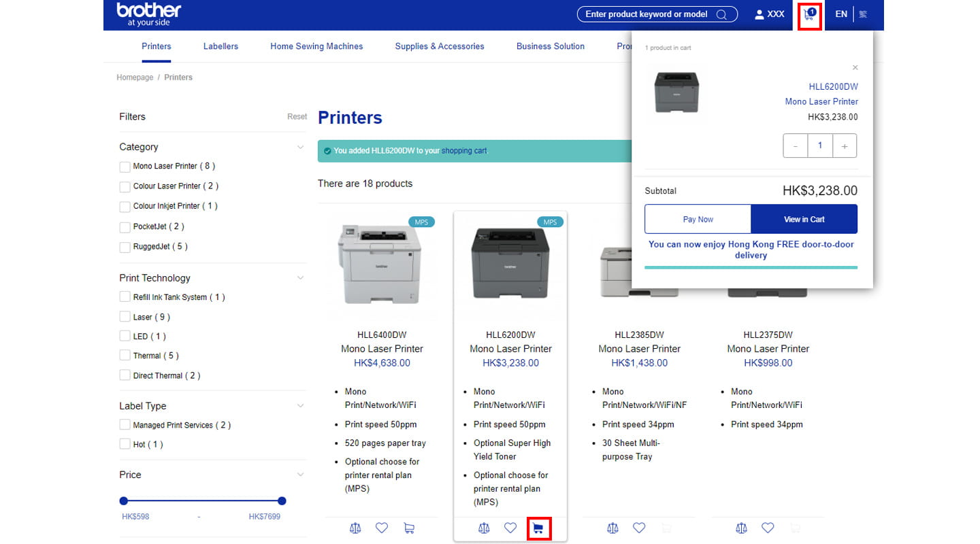This screenshot has width=980, height=544.
Task: Open the Supplies & Accessories menu
Action: point(440,46)
